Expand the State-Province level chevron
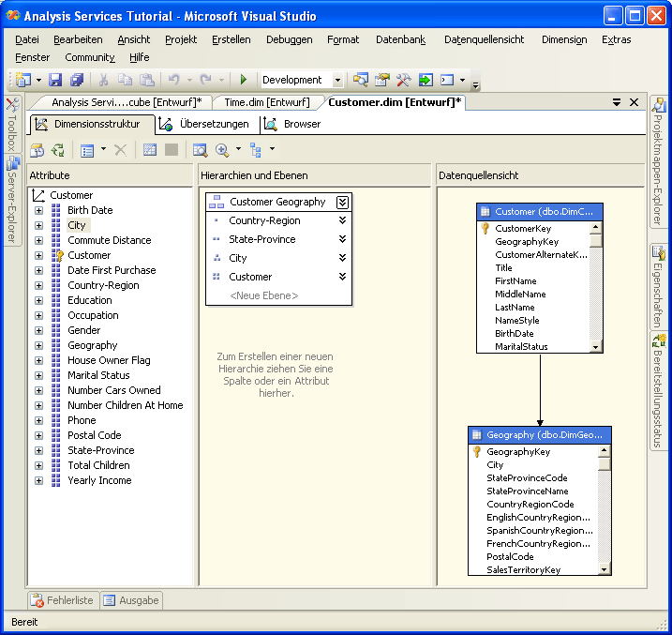The height and width of the screenshot is (635, 672). 342,239
